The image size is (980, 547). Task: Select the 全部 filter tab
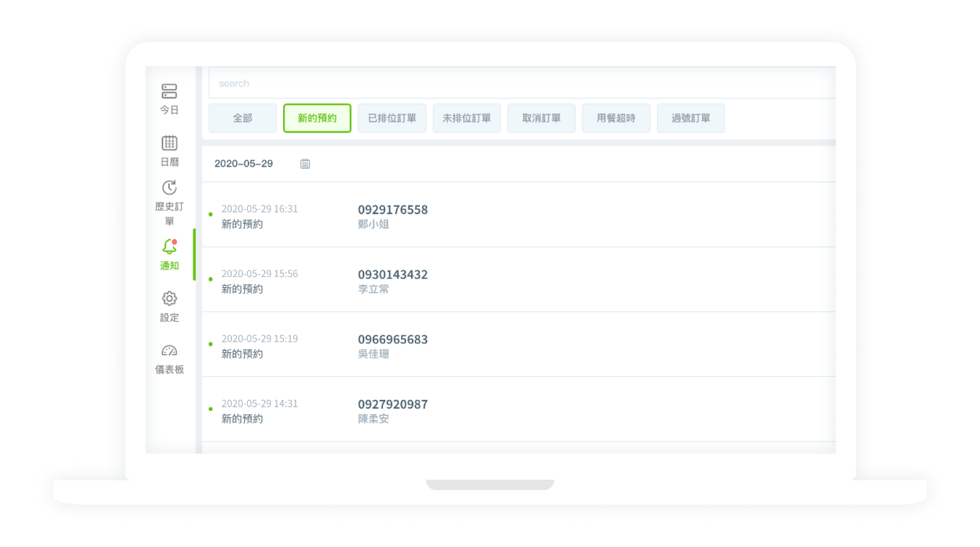point(242,118)
